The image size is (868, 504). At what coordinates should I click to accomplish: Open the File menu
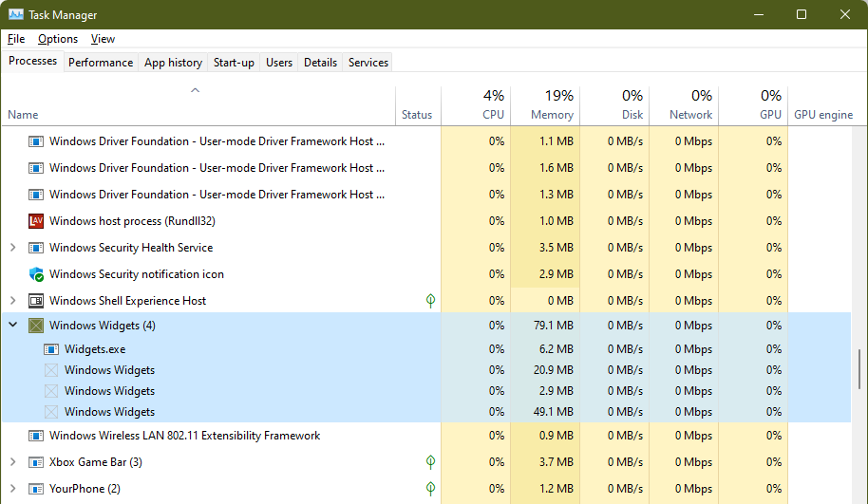click(16, 39)
